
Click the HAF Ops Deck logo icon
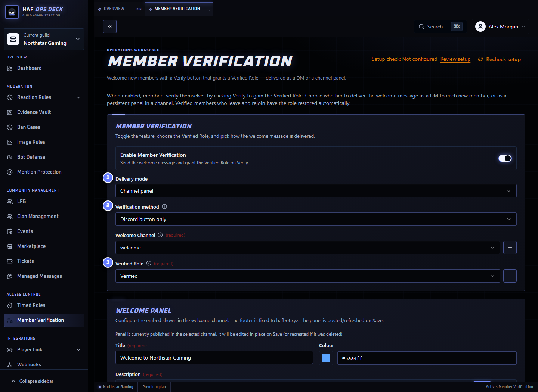pyautogui.click(x=12, y=12)
